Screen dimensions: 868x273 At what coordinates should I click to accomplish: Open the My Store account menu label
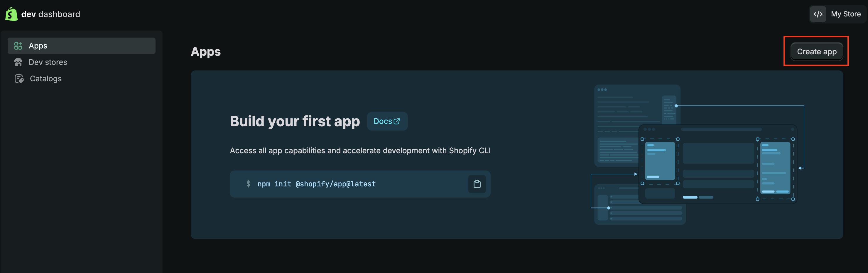pyautogui.click(x=845, y=14)
